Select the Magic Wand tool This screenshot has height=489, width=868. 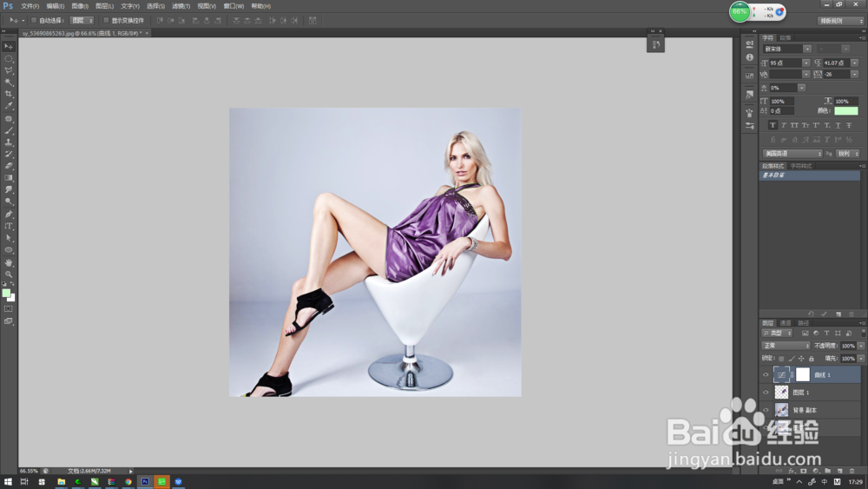(x=9, y=82)
